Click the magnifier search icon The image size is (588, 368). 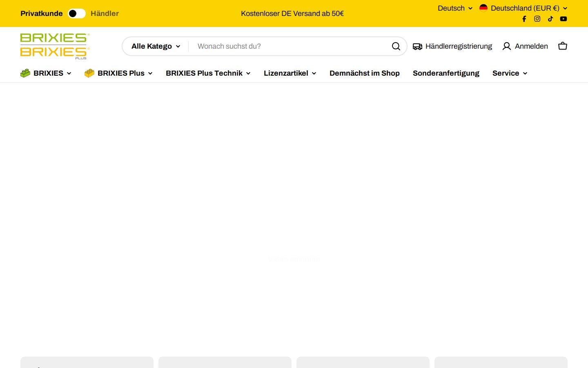396,46
